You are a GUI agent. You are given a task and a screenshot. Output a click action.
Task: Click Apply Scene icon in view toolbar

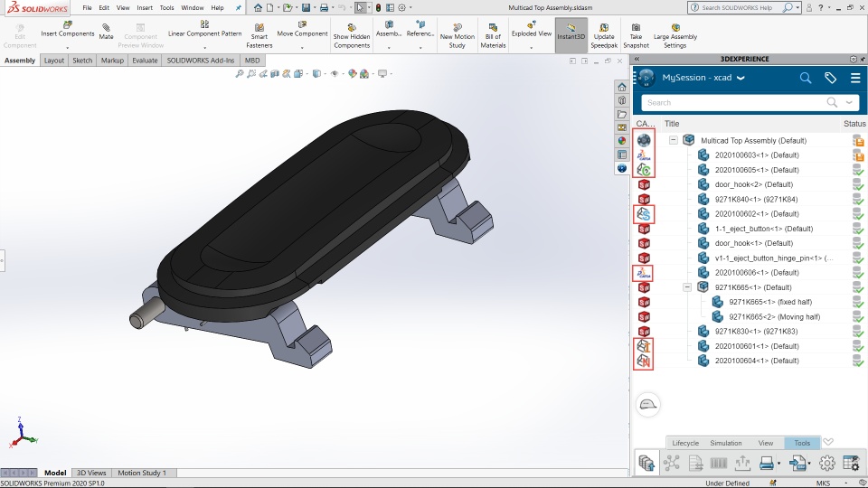pos(364,73)
